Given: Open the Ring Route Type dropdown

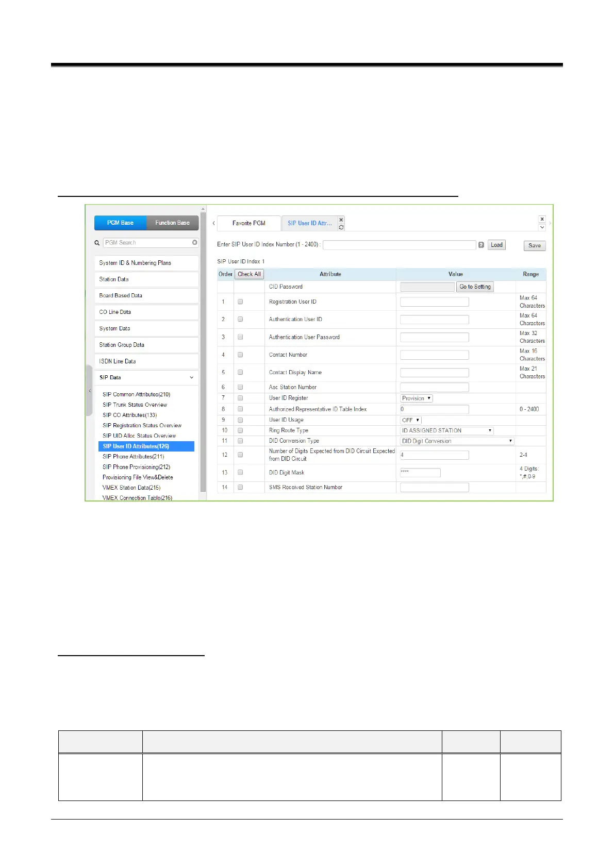Looking at the screenshot, I should pos(447,430).
